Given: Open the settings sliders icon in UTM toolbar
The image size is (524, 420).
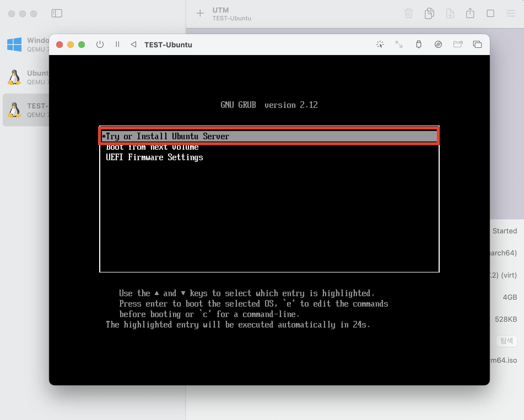Looking at the screenshot, I should pos(511,13).
